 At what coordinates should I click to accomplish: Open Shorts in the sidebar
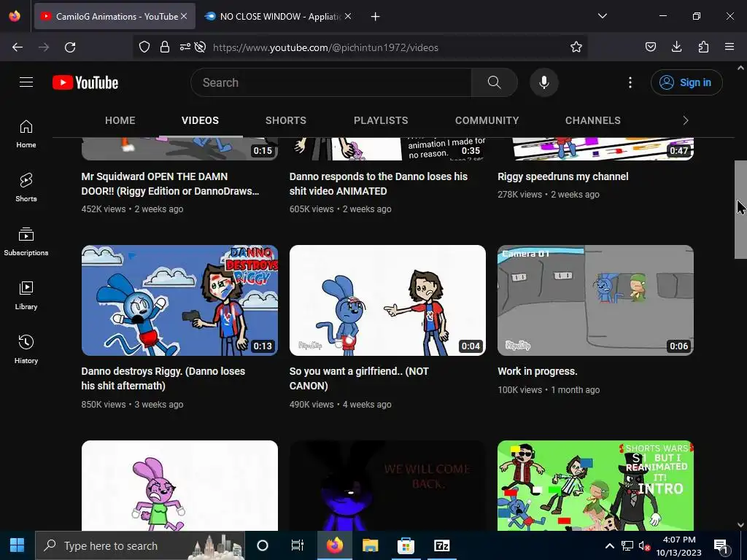click(26, 187)
